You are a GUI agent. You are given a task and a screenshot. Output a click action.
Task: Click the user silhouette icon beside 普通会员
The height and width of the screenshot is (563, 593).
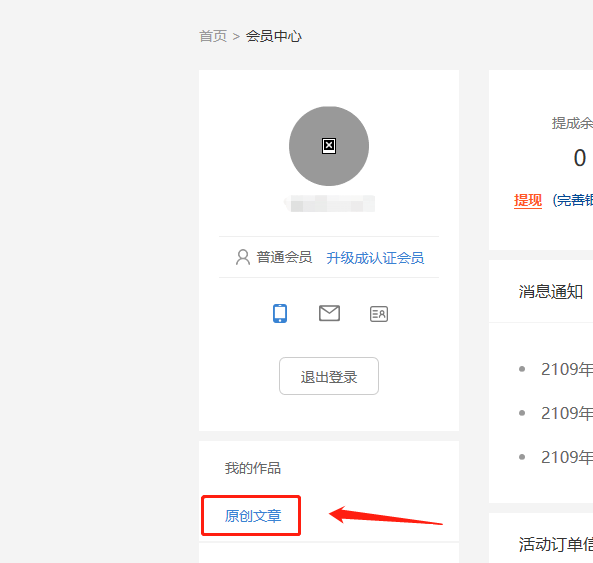pos(243,257)
